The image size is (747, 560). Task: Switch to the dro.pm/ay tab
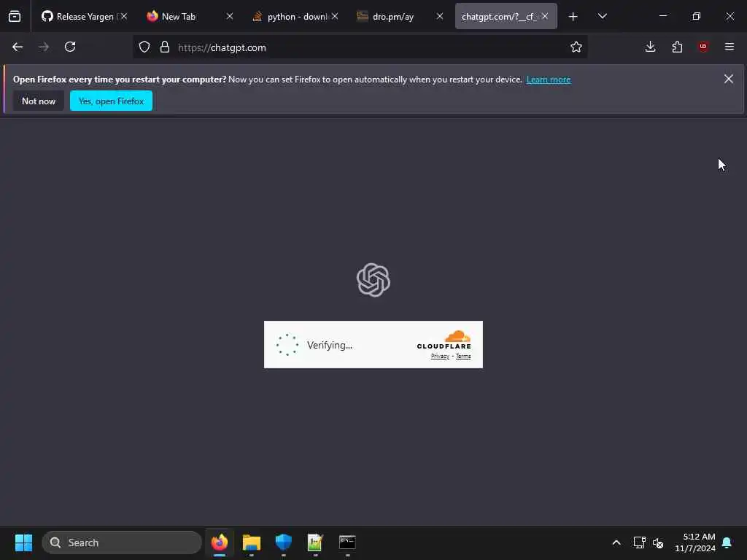[400, 17]
